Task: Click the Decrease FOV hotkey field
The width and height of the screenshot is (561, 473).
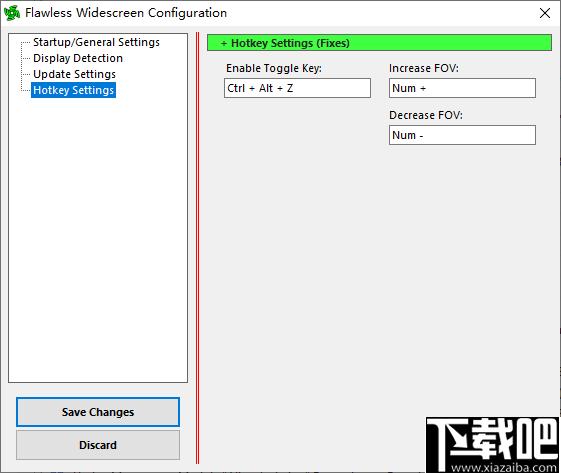Action: click(x=462, y=135)
